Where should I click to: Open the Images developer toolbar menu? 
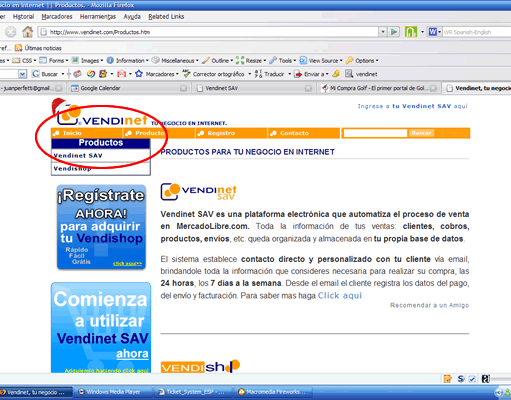87,60
